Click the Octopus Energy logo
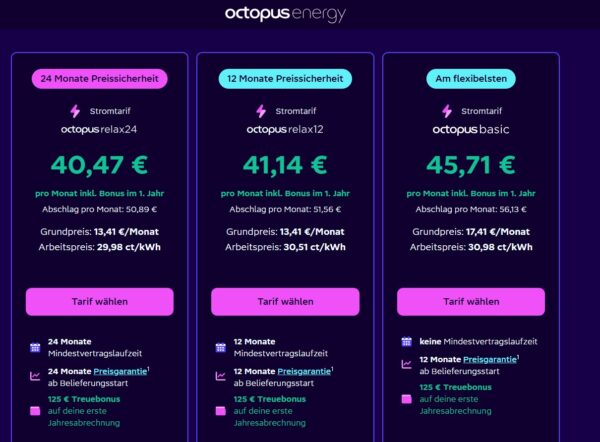The height and width of the screenshot is (442, 600). 300,14
